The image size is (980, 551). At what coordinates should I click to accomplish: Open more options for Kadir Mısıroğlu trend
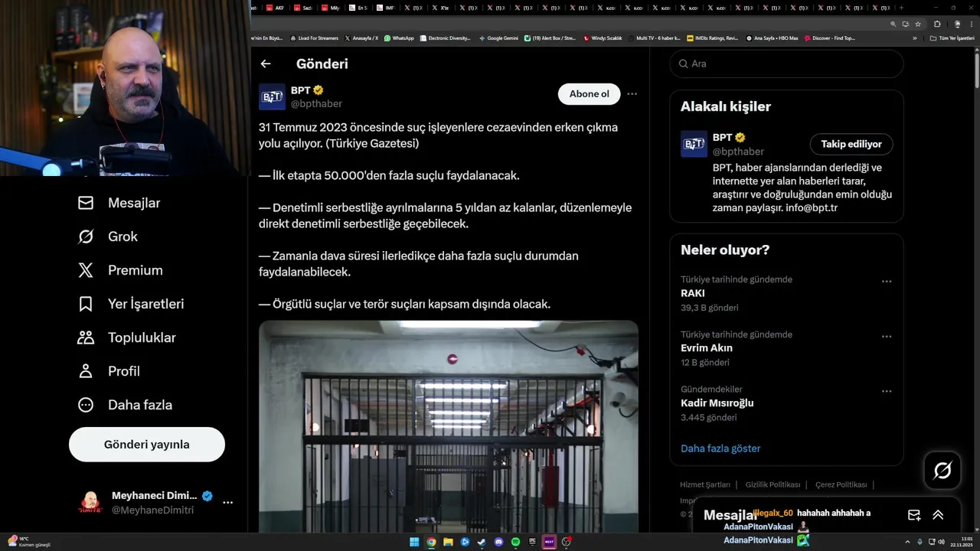coord(887,391)
